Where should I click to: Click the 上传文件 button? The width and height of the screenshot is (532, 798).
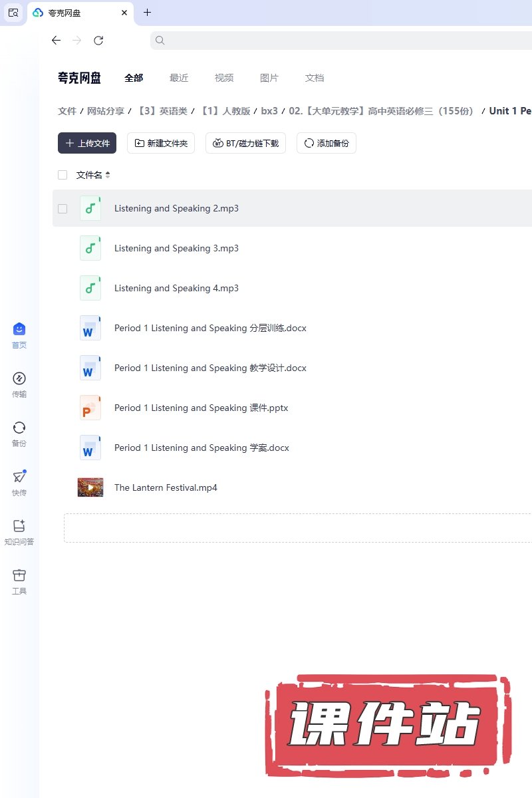[87, 143]
